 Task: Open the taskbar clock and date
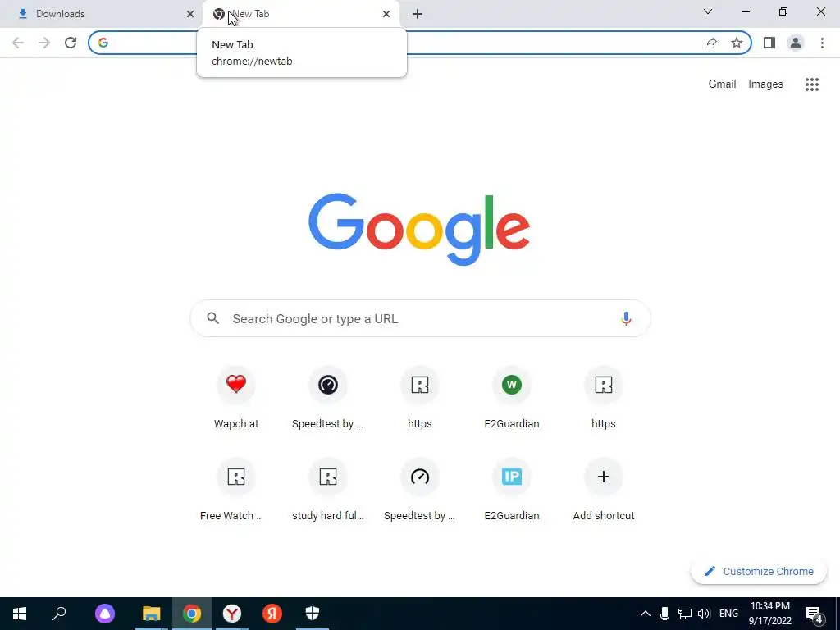coord(769,614)
